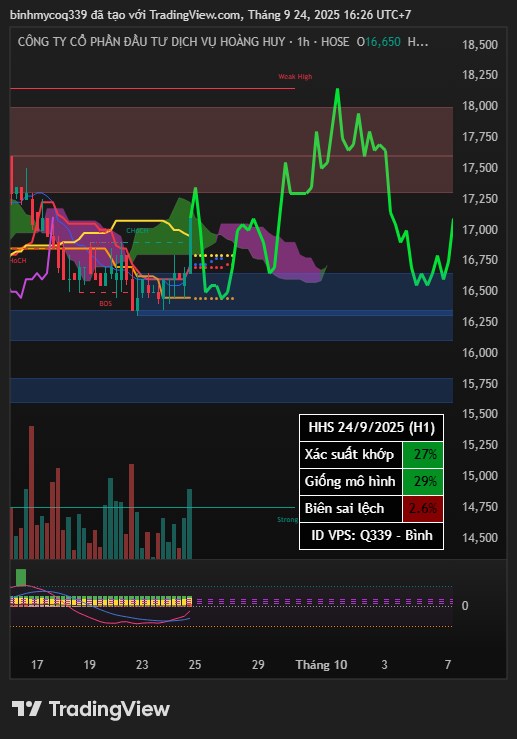Click the date 29 on time axis
The image size is (517, 739).
258,665
